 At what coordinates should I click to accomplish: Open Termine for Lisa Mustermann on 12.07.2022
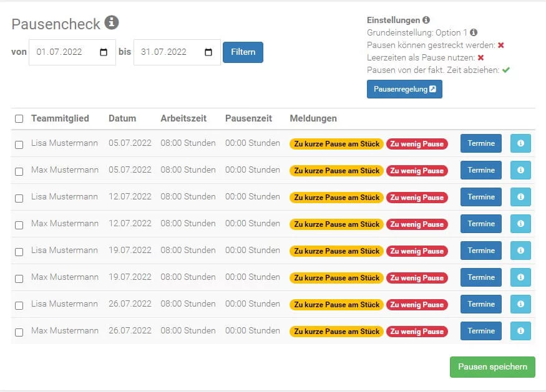point(481,197)
